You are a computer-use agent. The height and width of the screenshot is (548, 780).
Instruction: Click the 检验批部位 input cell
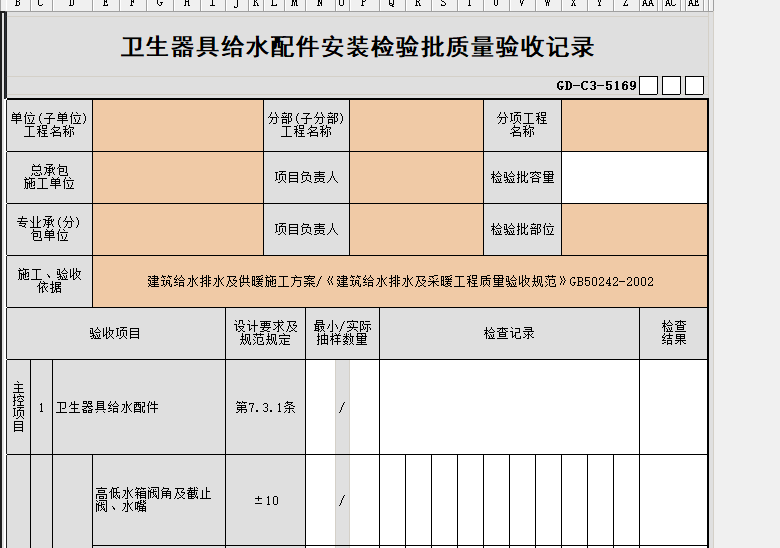[634, 229]
